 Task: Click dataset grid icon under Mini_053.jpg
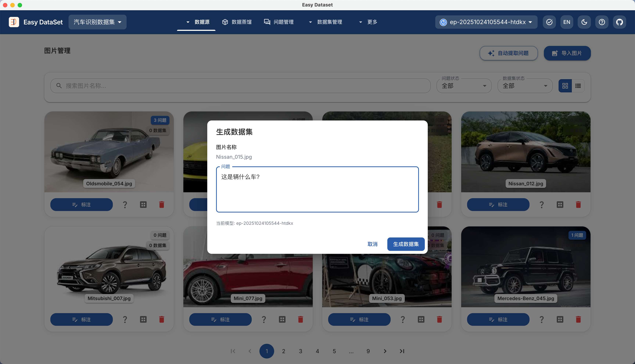[421, 319]
